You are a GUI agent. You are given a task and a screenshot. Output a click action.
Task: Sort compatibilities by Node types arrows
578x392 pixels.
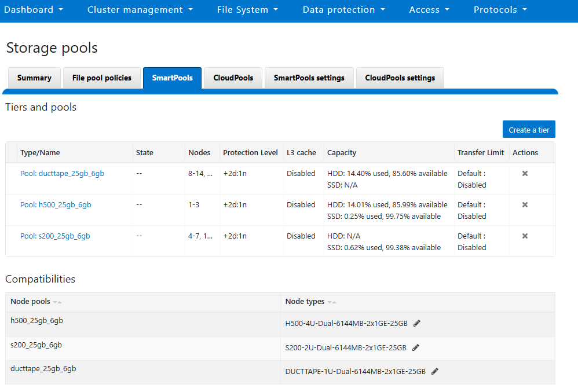click(332, 302)
